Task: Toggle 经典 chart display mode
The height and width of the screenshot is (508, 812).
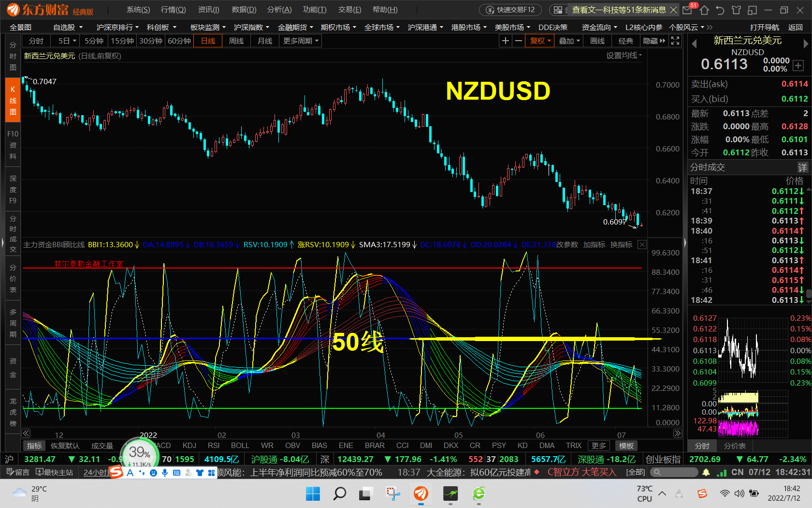Action: point(625,41)
